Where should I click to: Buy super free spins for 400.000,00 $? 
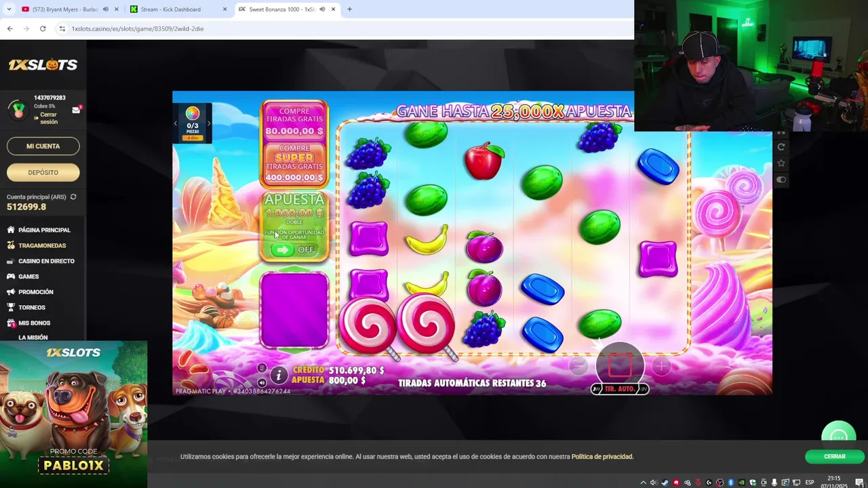coord(294,163)
